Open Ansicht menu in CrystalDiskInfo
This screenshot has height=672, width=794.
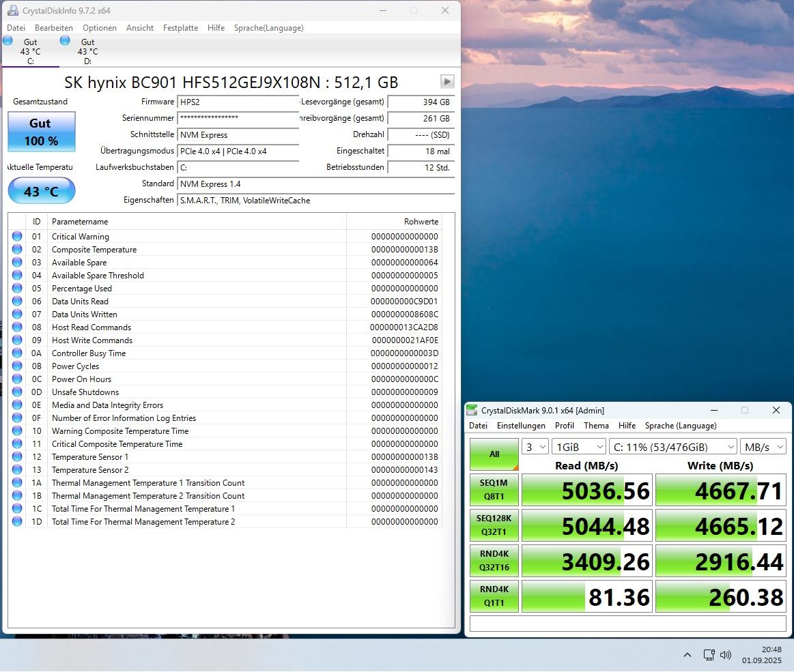coord(140,28)
